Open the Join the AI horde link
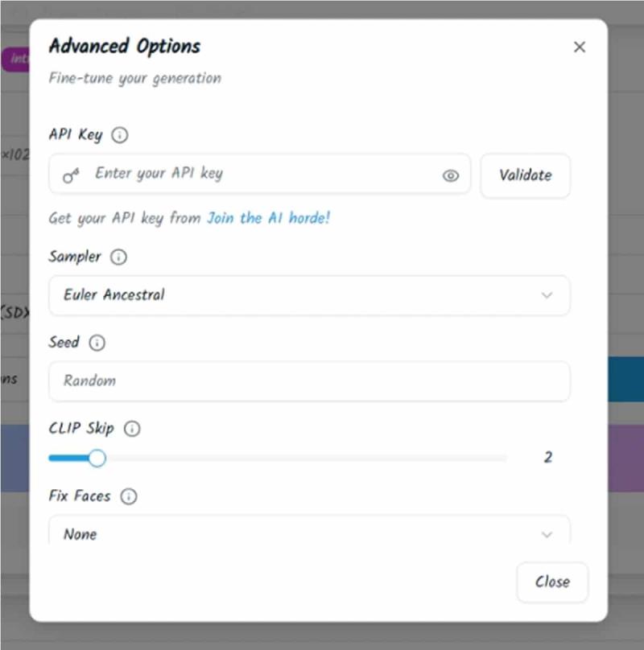 point(268,218)
